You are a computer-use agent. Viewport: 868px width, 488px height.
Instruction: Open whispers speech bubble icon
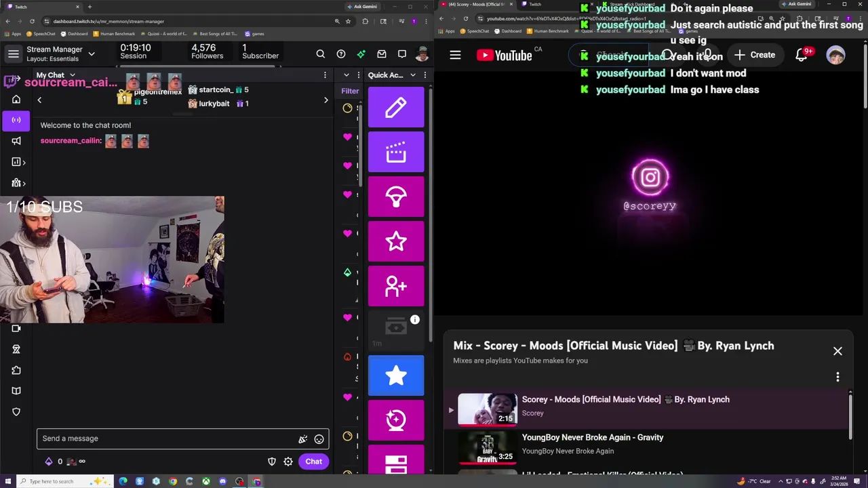click(x=402, y=54)
